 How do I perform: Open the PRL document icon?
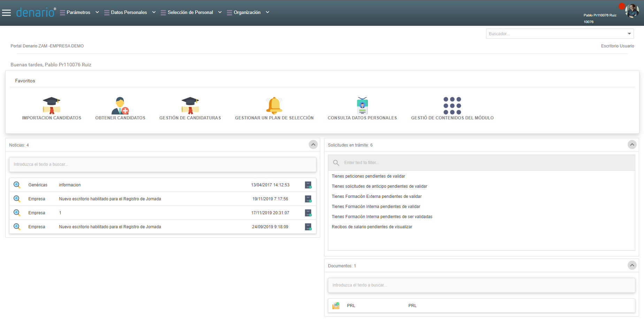[x=336, y=306]
